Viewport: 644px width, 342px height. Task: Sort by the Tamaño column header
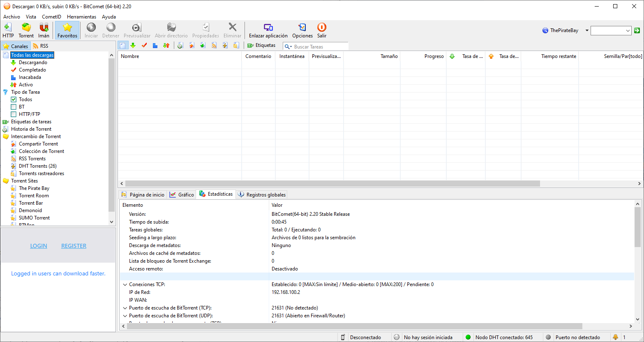(372, 56)
